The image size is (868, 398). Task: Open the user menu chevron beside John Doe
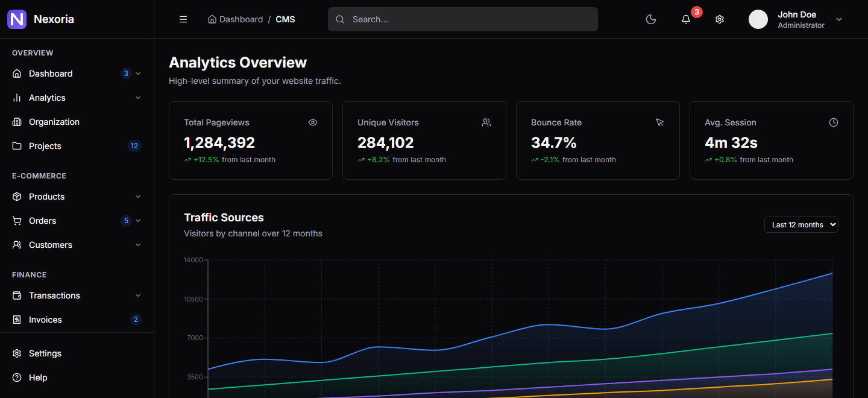coord(839,19)
